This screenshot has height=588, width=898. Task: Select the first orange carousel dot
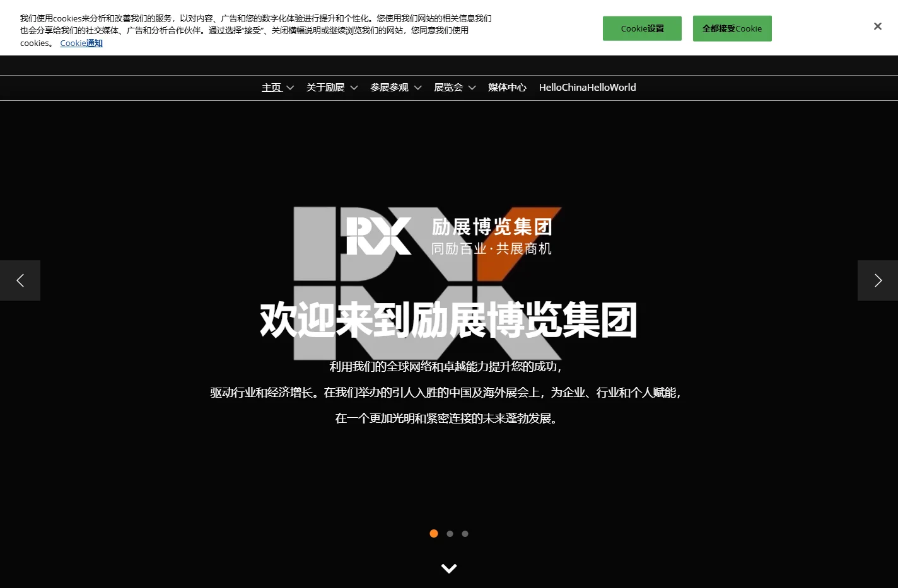tap(434, 533)
